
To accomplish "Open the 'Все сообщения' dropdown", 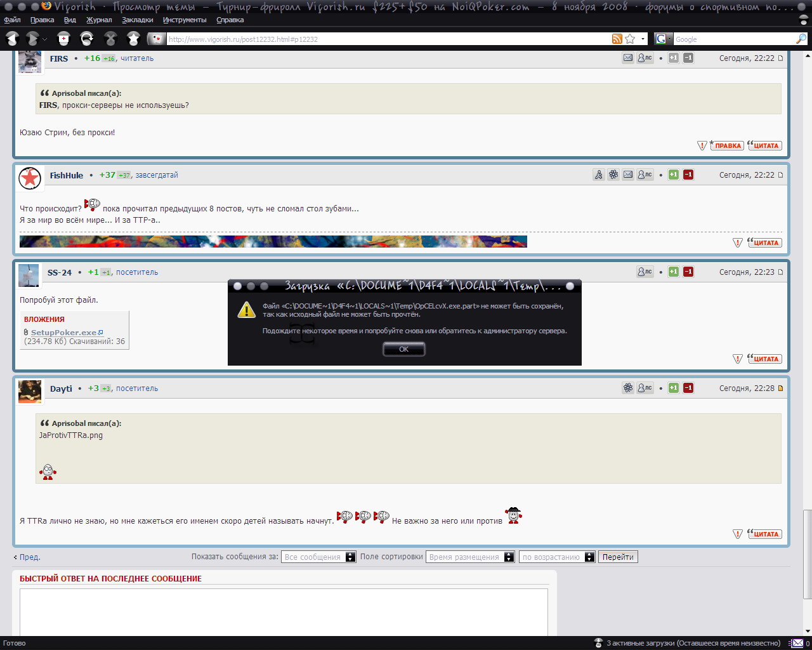I will click(x=319, y=557).
